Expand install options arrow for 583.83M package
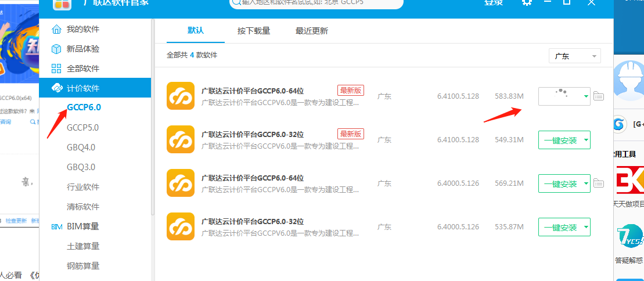Image resolution: width=644 pixels, height=281 pixels. 586,96
